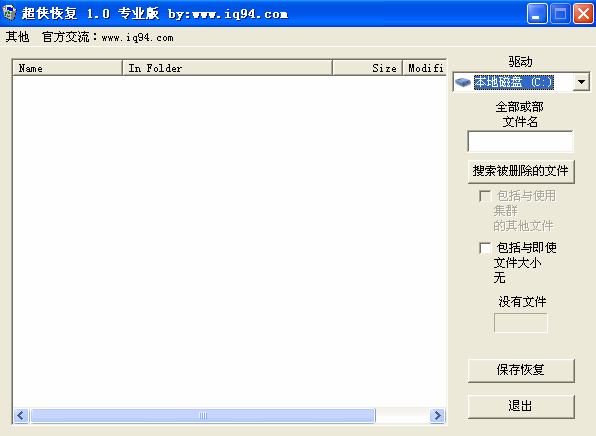596x436 pixels.
Task: Click the 文件名 text input field
Action: [x=520, y=141]
